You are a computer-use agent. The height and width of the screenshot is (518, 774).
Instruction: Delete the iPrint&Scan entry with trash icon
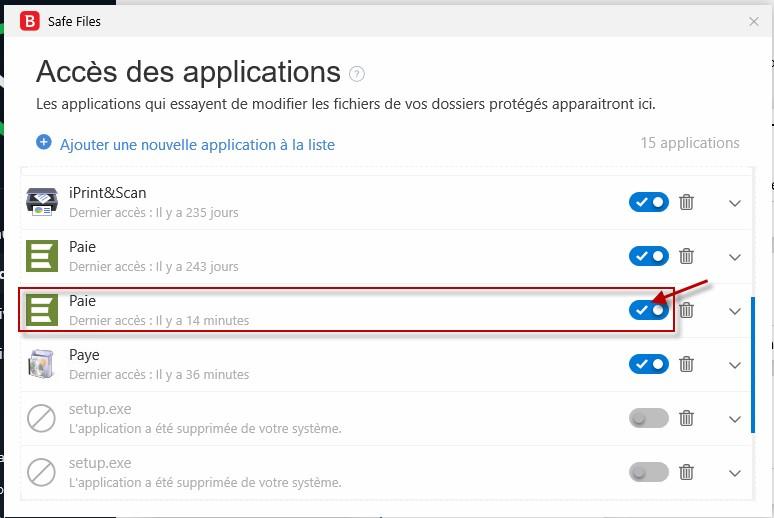coord(686,202)
